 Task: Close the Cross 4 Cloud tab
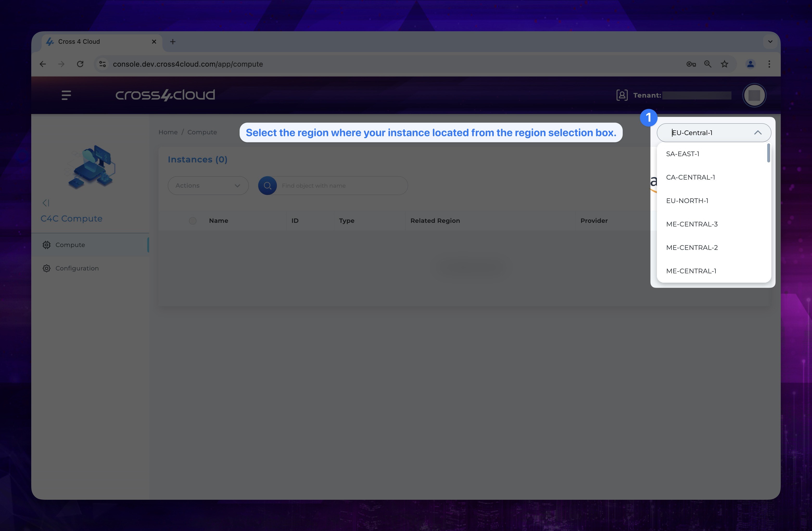coord(154,42)
